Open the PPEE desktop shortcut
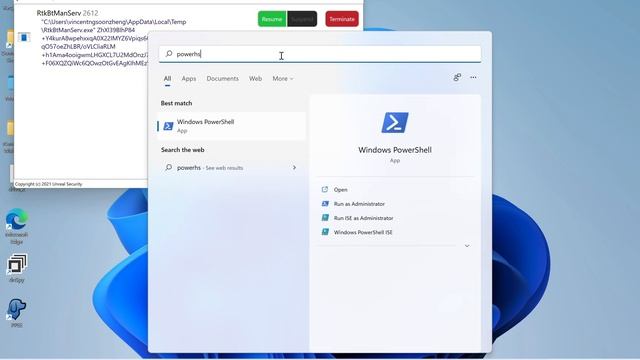Viewport: 640px width, 360px height. [17, 313]
